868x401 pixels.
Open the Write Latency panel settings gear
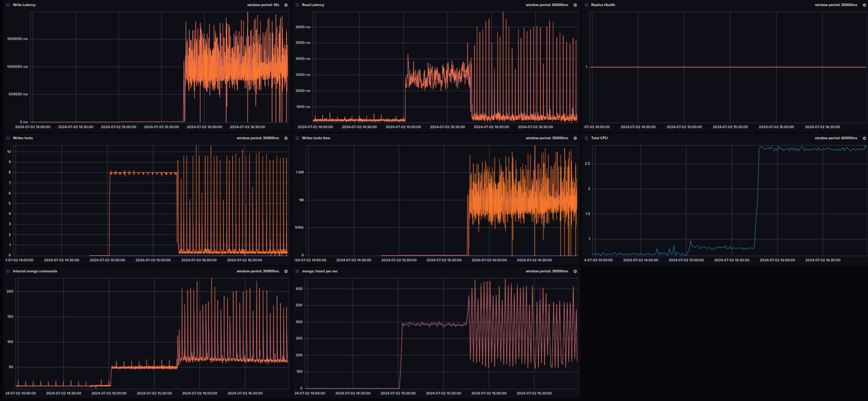tap(286, 5)
